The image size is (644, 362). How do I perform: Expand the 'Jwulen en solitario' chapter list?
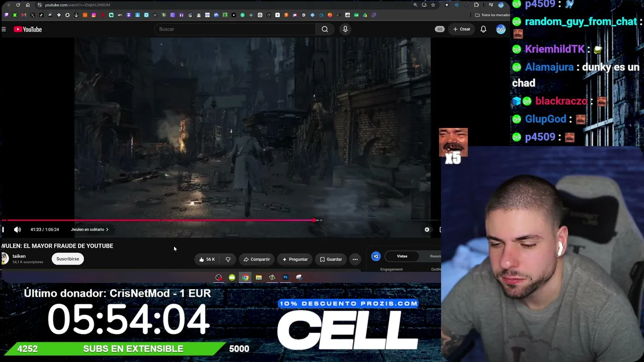point(90,230)
